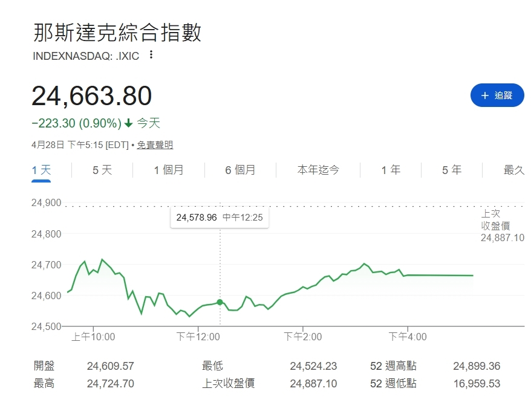Image resolution: width=531 pixels, height=420 pixels.
Task: Show the 本年迄今 year-to-date chart
Action: click(318, 170)
